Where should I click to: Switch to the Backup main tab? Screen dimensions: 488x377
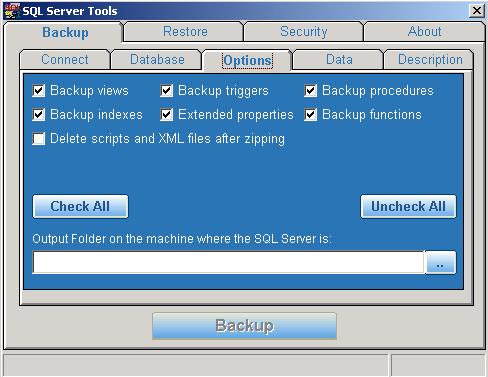point(65,33)
